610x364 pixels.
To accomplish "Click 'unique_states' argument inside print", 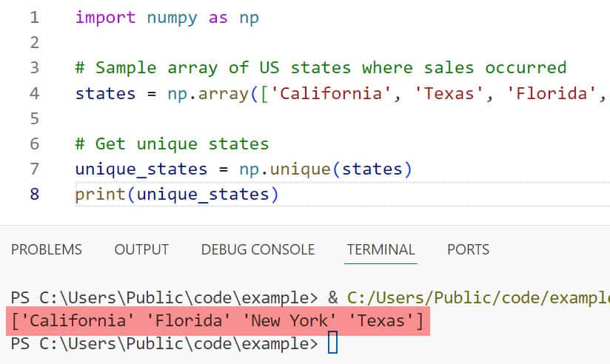I will (x=203, y=195).
